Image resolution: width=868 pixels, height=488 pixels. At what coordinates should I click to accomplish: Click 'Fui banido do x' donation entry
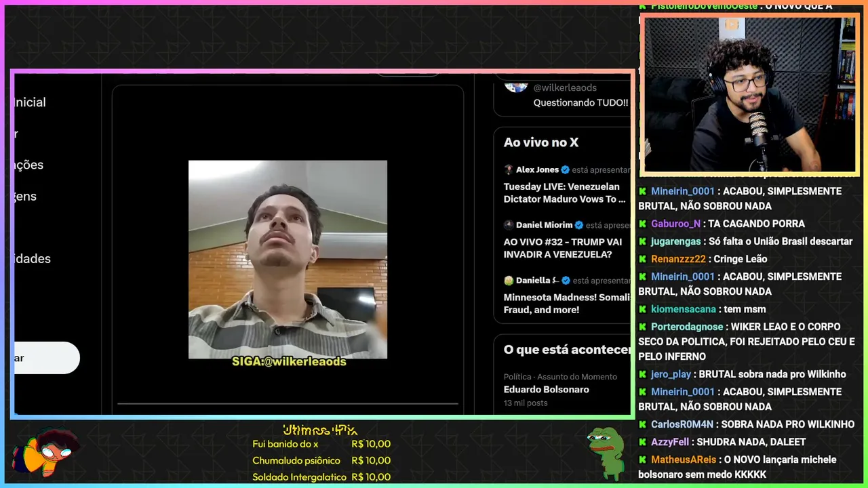point(321,444)
